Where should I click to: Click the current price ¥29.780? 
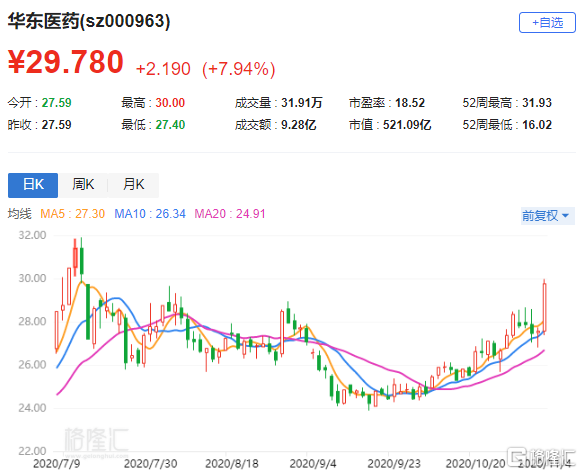click(x=66, y=62)
